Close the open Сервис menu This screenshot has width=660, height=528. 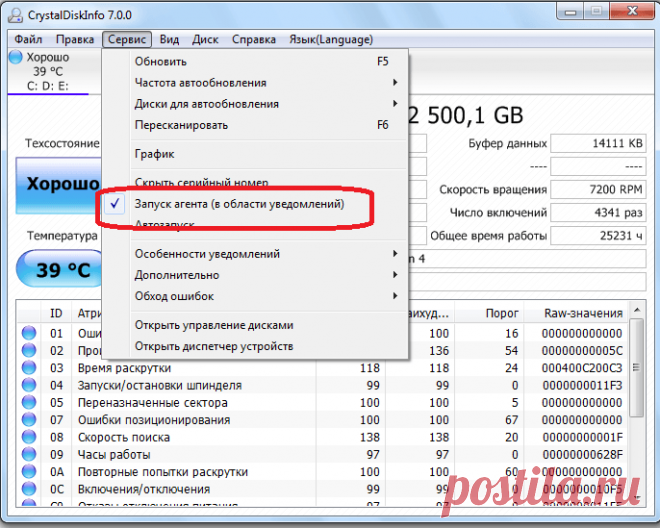click(127, 40)
